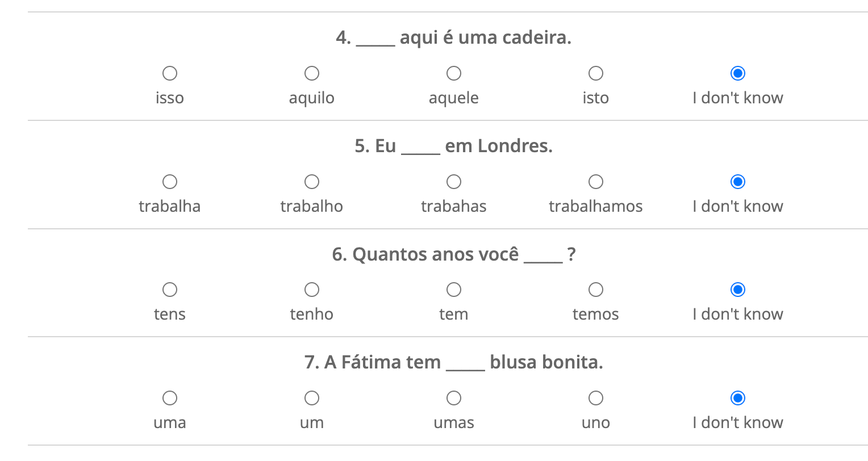Select 'tenho' for Quantos anos question
This screenshot has width=868, height=461.
(312, 290)
